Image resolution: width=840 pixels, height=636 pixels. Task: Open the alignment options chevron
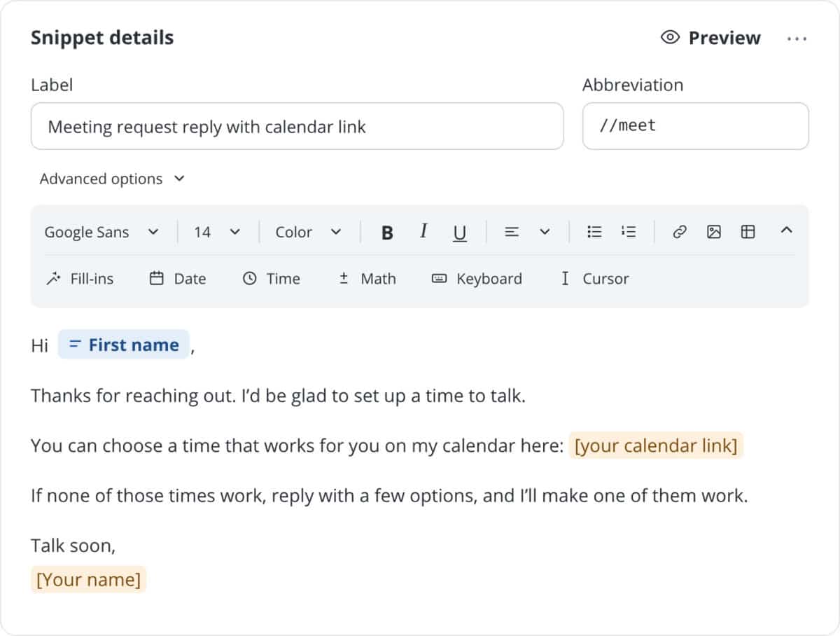pos(545,232)
